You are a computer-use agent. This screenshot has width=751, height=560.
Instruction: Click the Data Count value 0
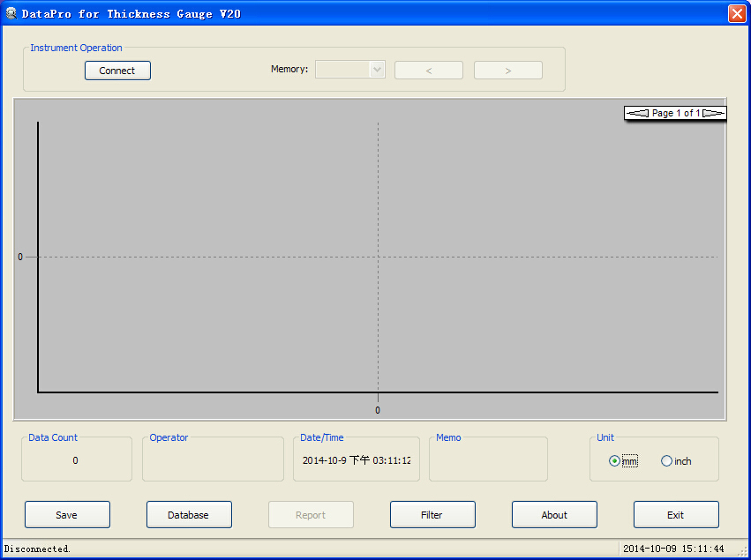click(75, 460)
